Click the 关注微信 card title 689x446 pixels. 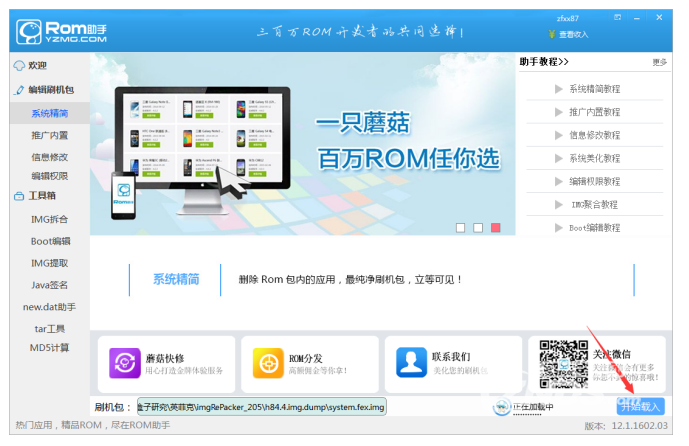click(612, 354)
